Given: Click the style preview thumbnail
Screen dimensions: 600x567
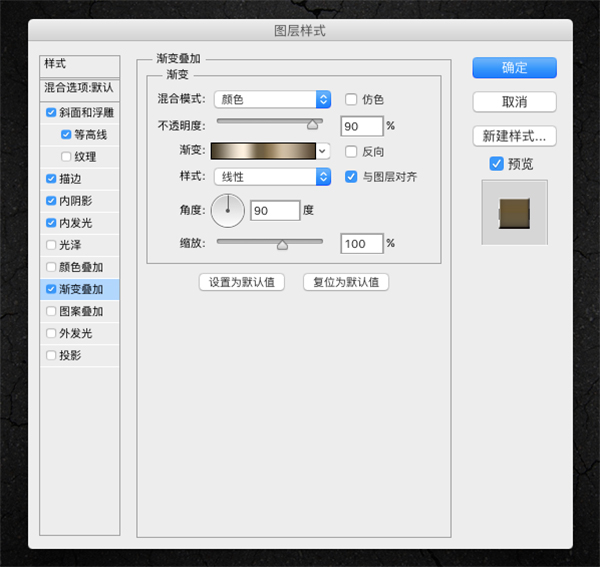Looking at the screenshot, I should coord(514,212).
